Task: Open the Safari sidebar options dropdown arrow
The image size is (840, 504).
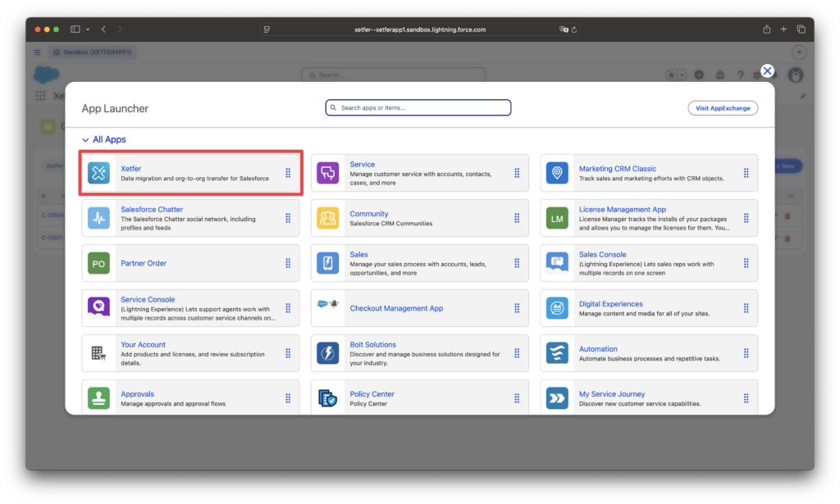Action: click(88, 30)
